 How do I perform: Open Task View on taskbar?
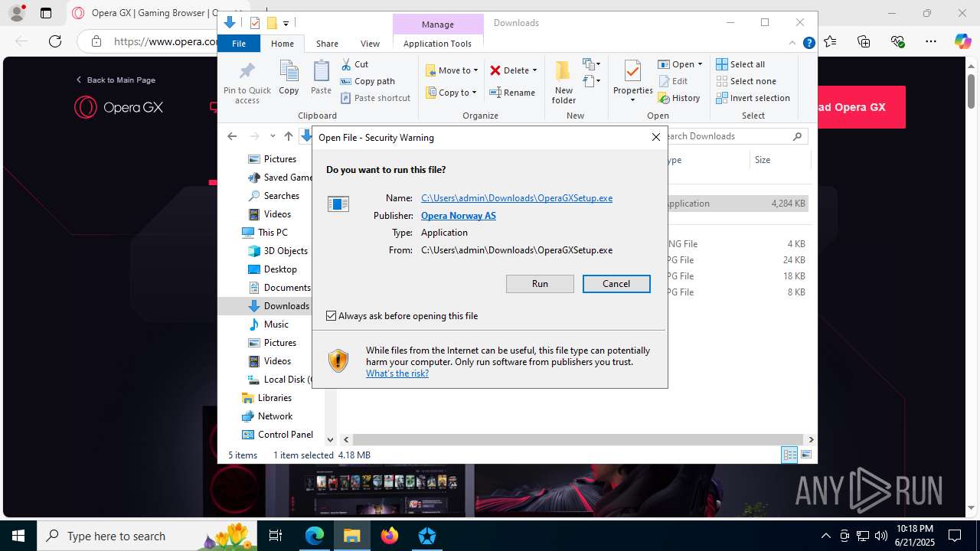276,536
